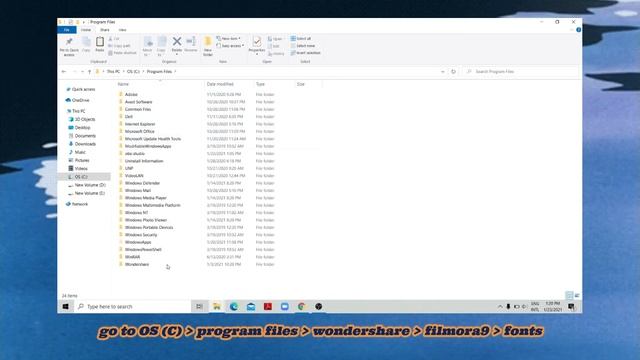Screen dimensions: 640x360
Task: Select the Windows Defender folder
Action: click(142, 183)
